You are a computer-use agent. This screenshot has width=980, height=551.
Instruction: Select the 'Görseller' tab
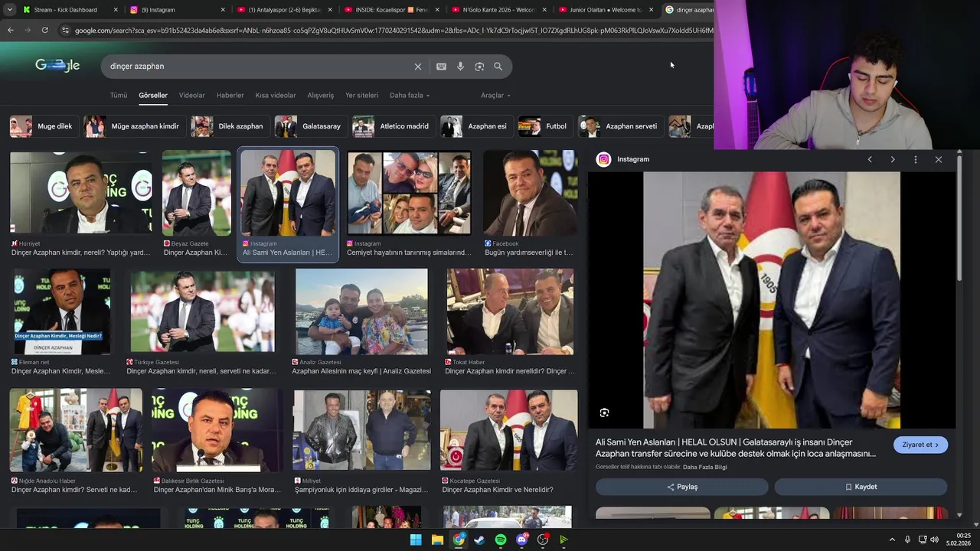(153, 96)
